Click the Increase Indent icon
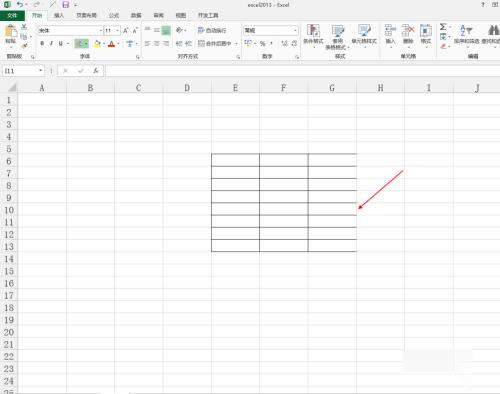 (188, 43)
